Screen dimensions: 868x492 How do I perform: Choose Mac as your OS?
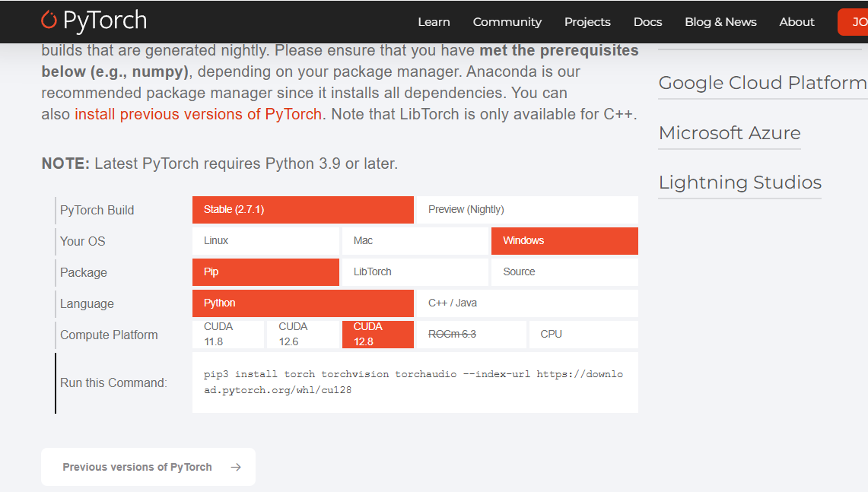click(415, 241)
